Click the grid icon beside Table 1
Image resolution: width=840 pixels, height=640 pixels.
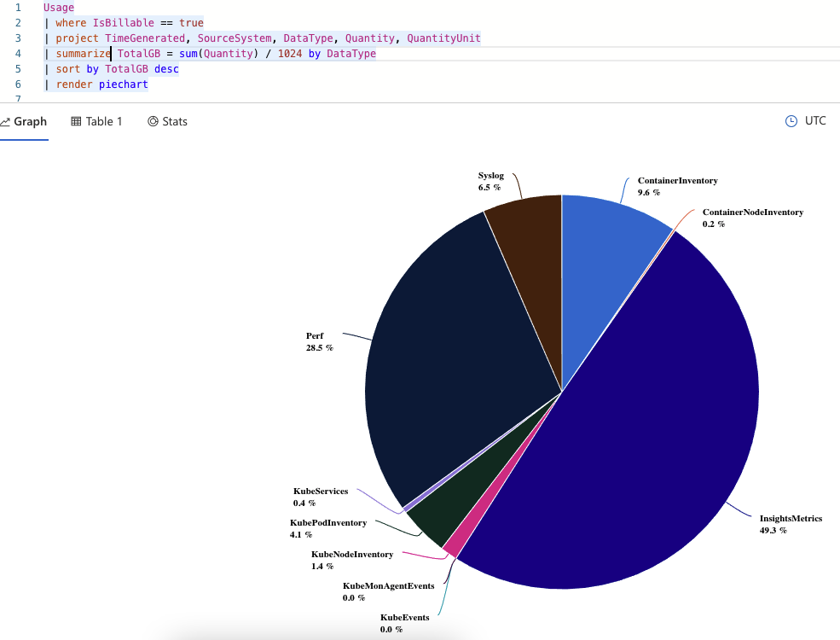[76, 121]
